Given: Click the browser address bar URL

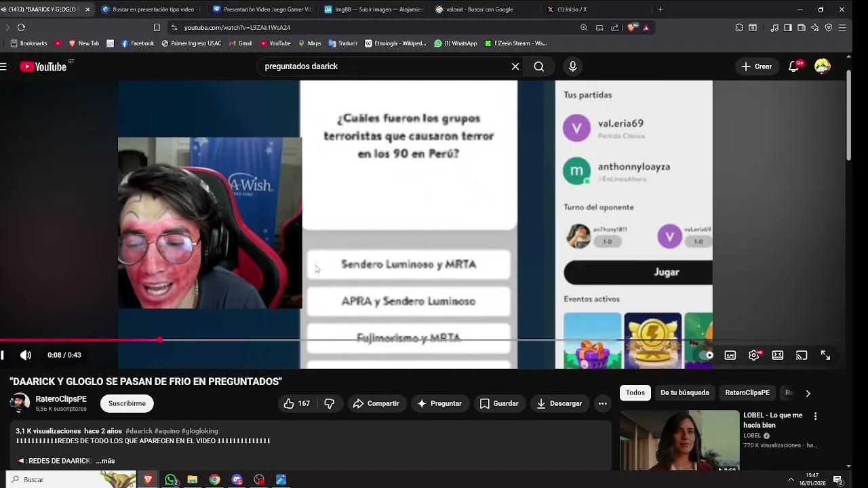Looking at the screenshot, I should point(237,28).
